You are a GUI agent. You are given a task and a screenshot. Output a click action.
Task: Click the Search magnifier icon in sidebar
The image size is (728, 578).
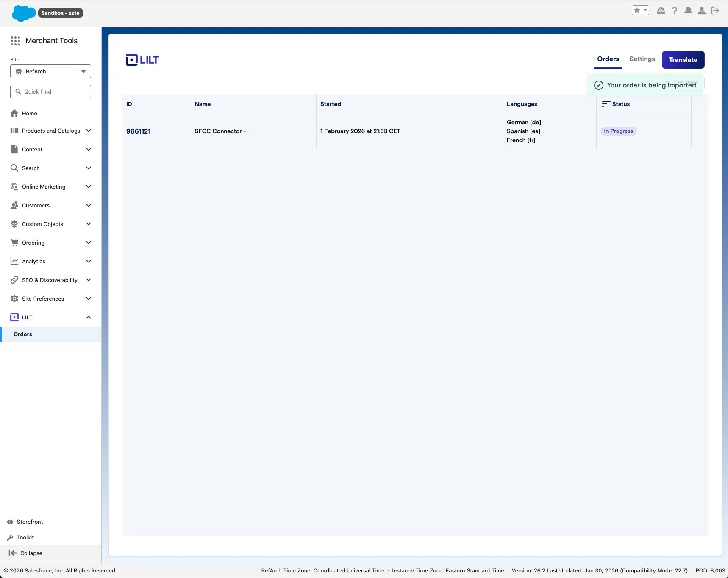click(x=14, y=168)
